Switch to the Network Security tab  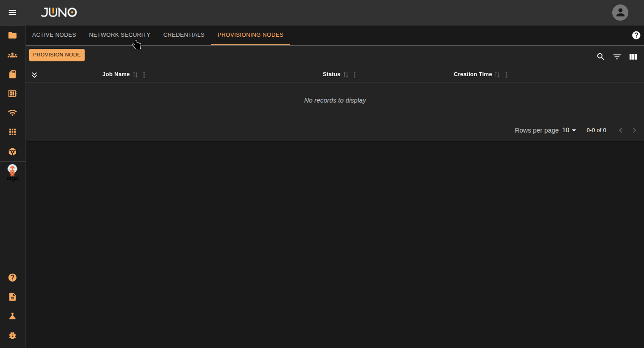coord(120,35)
